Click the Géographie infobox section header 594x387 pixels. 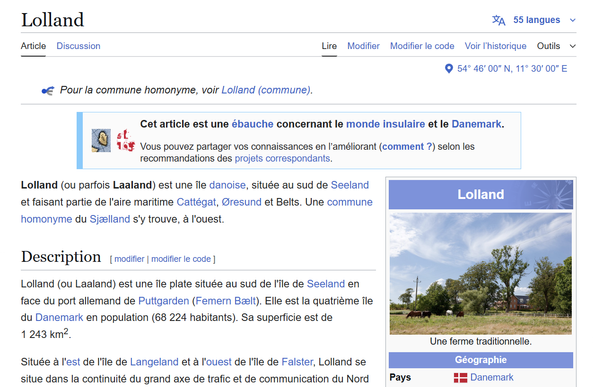(481, 360)
